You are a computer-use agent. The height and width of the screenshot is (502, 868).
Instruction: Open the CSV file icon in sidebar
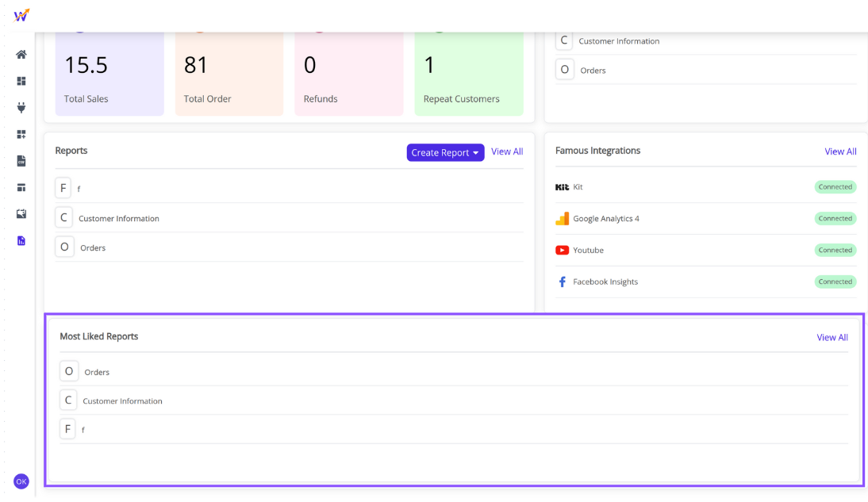click(21, 161)
